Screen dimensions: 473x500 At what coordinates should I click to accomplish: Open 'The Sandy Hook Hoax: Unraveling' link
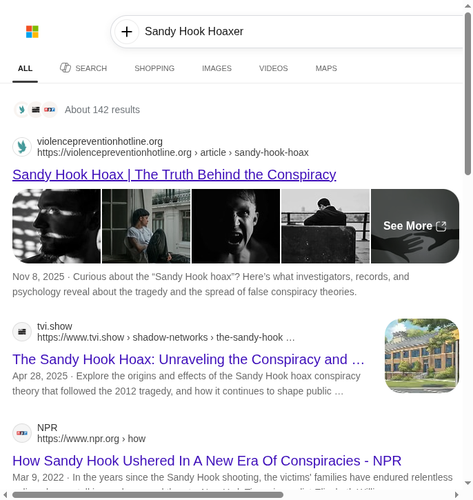[x=188, y=359]
